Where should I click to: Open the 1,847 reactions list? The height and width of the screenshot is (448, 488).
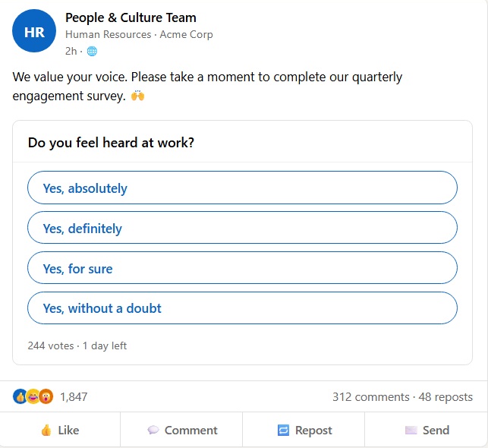74,396
